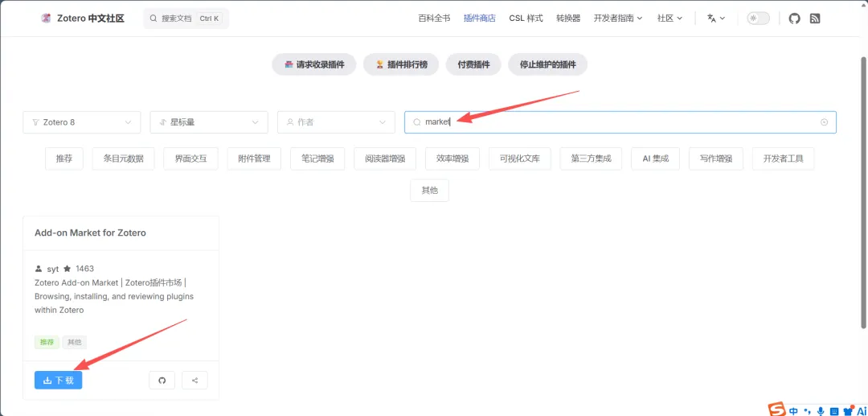This screenshot has width=868, height=416.
Task: Open the RSS feed icon
Action: tap(815, 19)
